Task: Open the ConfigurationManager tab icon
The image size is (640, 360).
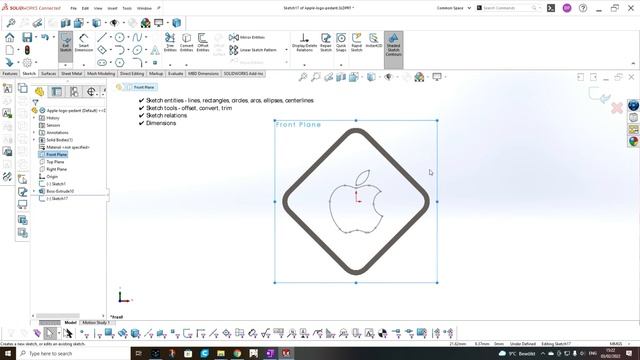Action: click(x=74, y=91)
